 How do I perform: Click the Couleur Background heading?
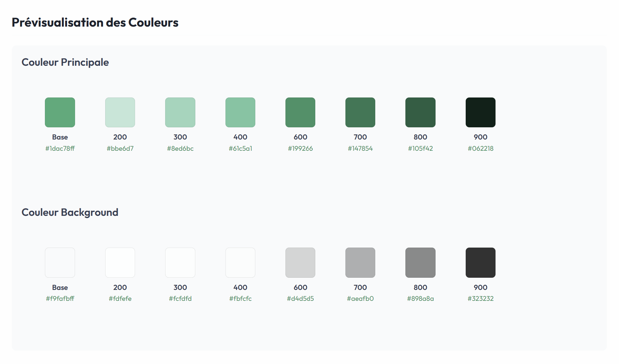[70, 212]
